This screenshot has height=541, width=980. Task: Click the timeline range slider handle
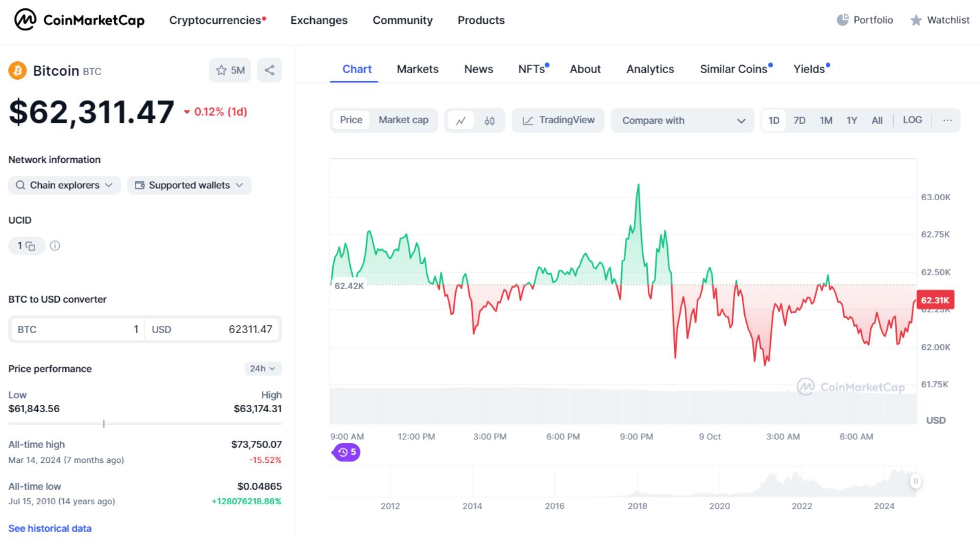(x=916, y=481)
